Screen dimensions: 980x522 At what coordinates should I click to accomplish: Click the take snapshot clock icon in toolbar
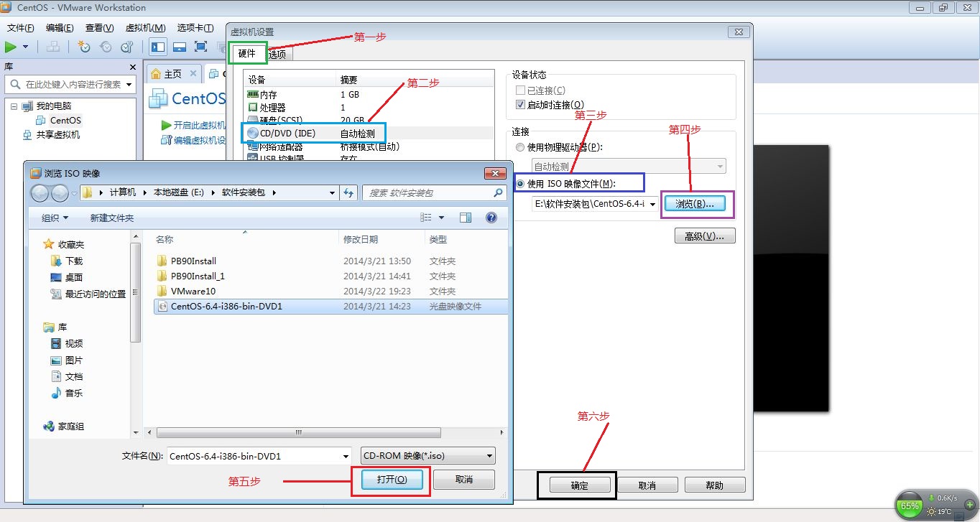(84, 47)
